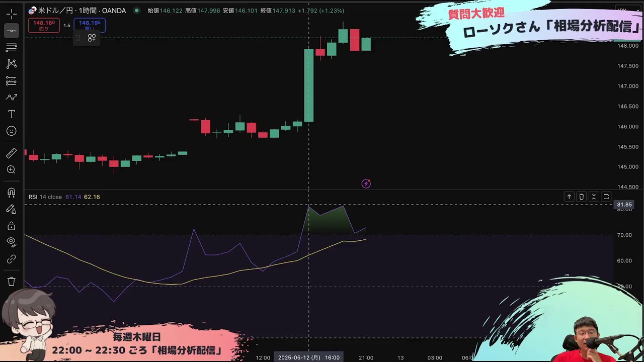Click the blue buy price button 148.195
The image size is (644, 362).
pyautogui.click(x=90, y=25)
